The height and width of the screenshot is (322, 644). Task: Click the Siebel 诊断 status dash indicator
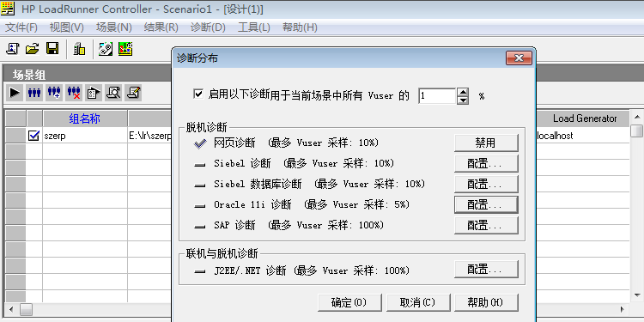tap(199, 165)
